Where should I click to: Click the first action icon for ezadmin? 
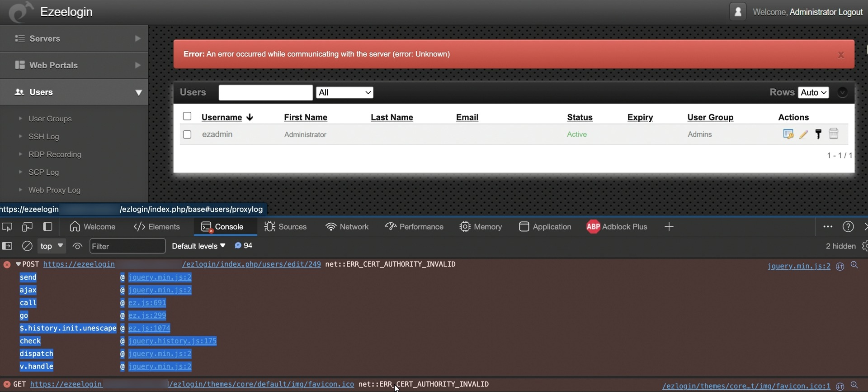click(788, 134)
